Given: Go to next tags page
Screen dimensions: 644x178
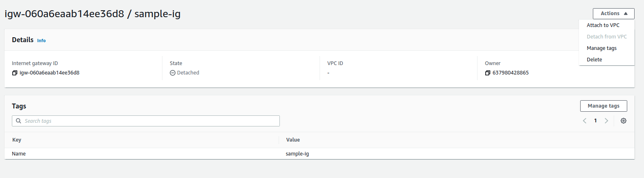Looking at the screenshot, I should [606, 121].
